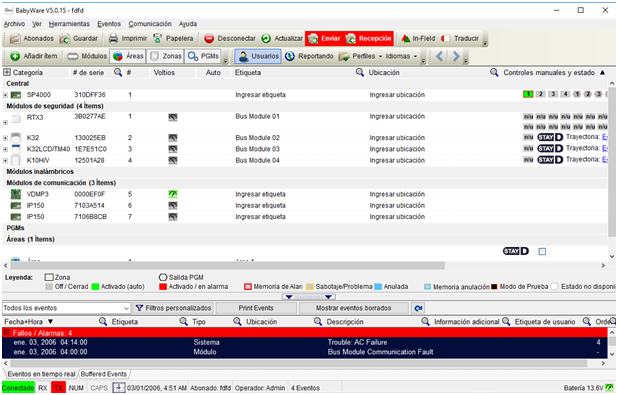This screenshot has height=395, width=618.
Task: Toggle zone 4 status box on SP4000
Action: [x=566, y=94]
